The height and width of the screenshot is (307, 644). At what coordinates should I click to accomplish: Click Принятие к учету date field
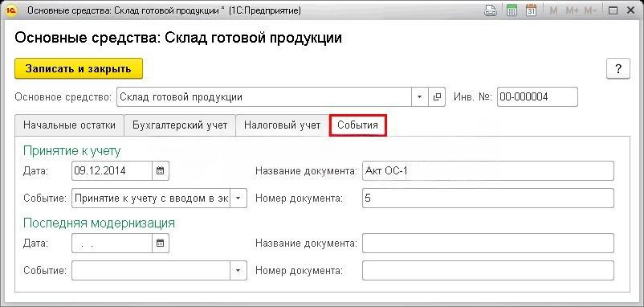coord(112,170)
